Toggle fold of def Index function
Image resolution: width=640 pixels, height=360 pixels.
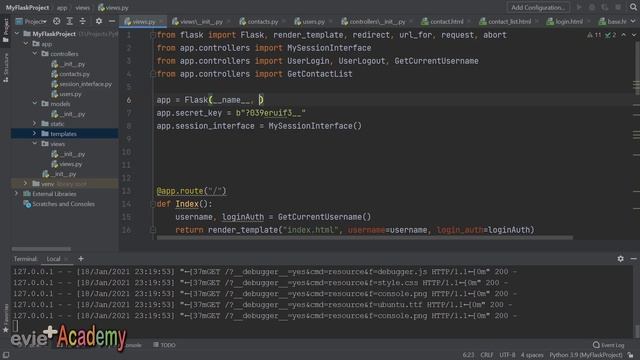tap(153, 204)
